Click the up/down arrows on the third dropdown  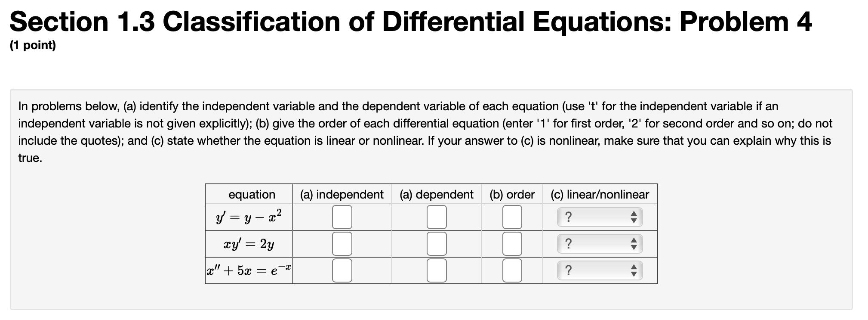click(633, 270)
